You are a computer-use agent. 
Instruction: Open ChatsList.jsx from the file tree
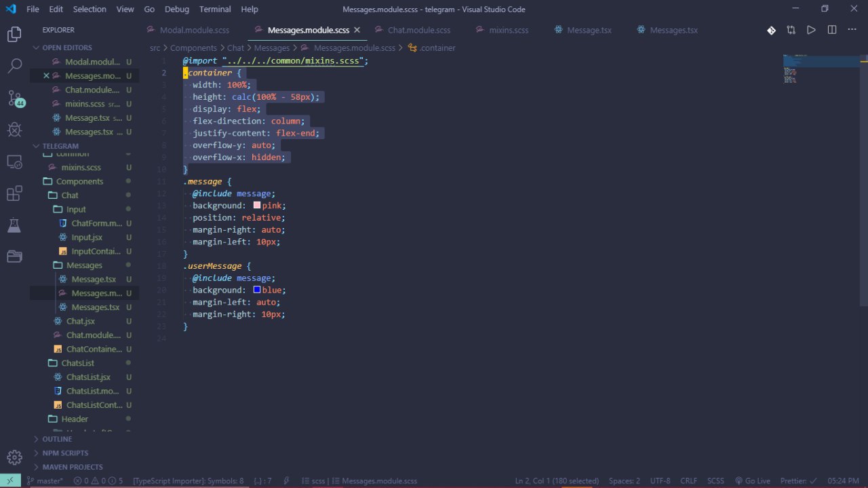88,377
